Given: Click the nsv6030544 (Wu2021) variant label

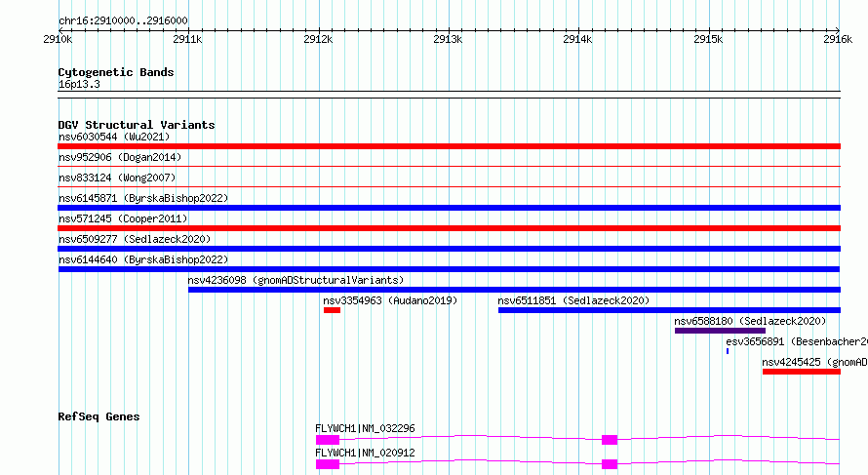Looking at the screenshot, I should tap(114, 137).
